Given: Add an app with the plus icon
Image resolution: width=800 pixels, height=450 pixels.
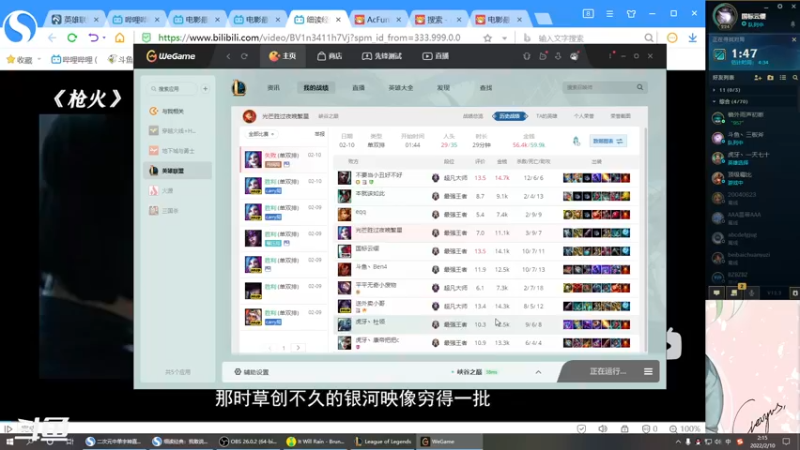Looking at the screenshot, I should pos(205,89).
